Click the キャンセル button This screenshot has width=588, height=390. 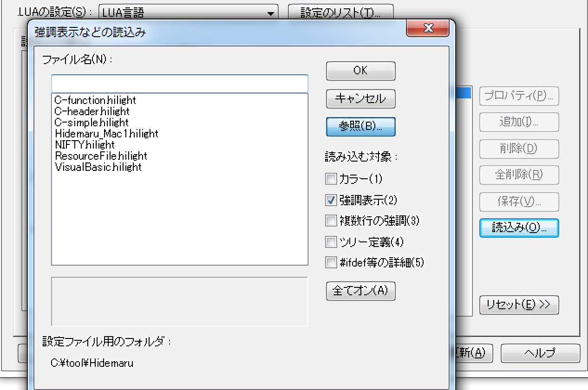click(360, 98)
